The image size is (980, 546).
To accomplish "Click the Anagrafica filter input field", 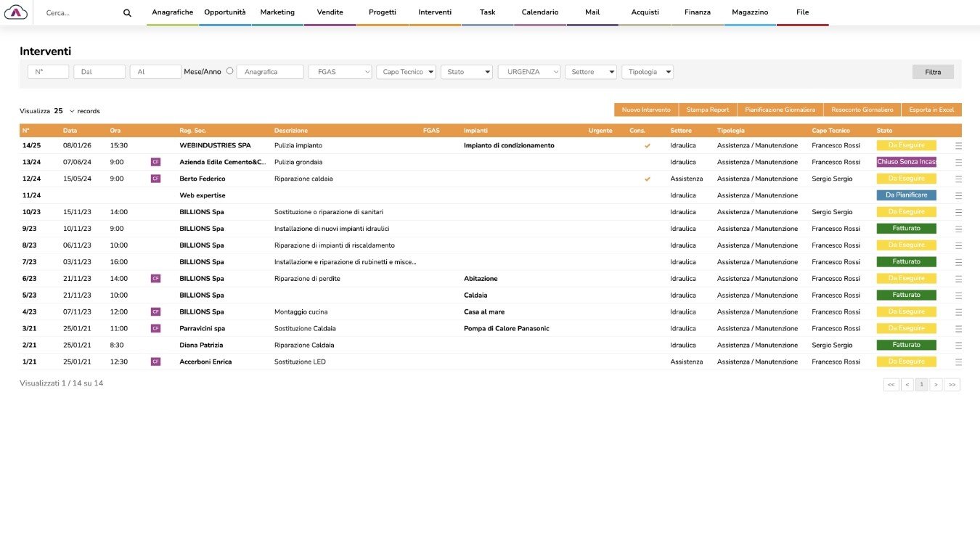I will tap(270, 72).
